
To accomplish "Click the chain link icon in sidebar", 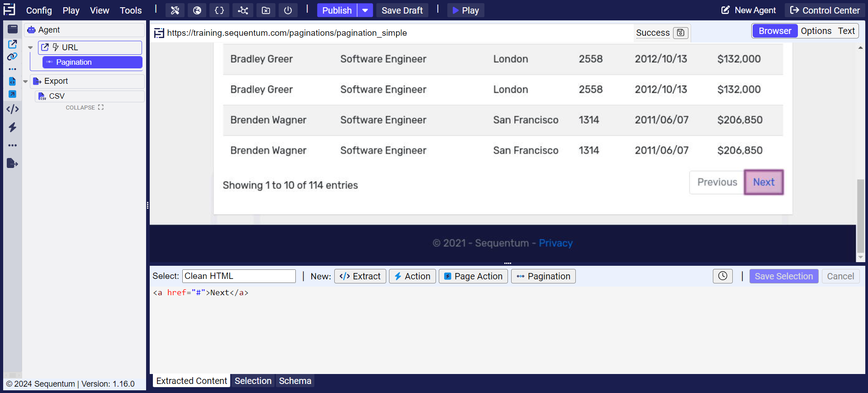I will tap(12, 57).
